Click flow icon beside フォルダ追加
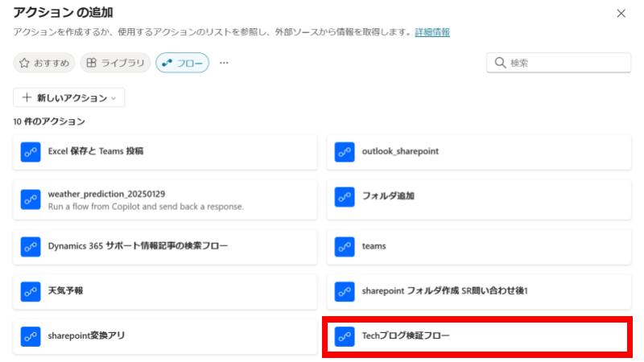Viewport: 644px width, 362px height. pyautogui.click(x=345, y=197)
